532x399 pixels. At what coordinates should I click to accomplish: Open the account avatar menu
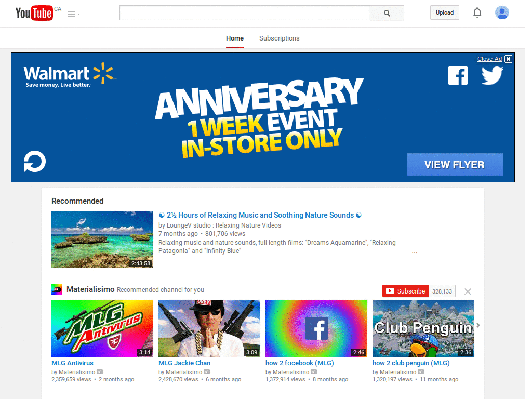pyautogui.click(x=502, y=12)
